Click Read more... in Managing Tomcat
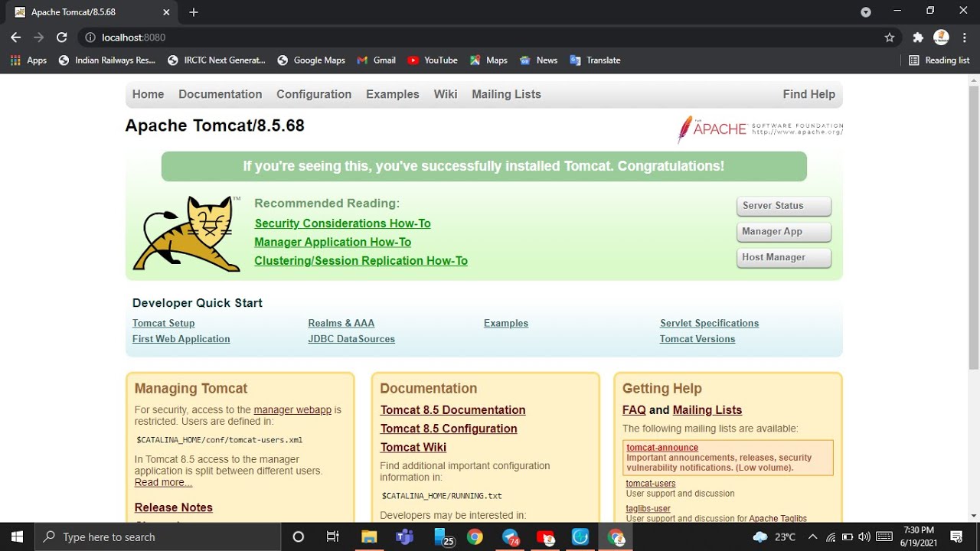This screenshot has width=980, height=551. pos(163,482)
